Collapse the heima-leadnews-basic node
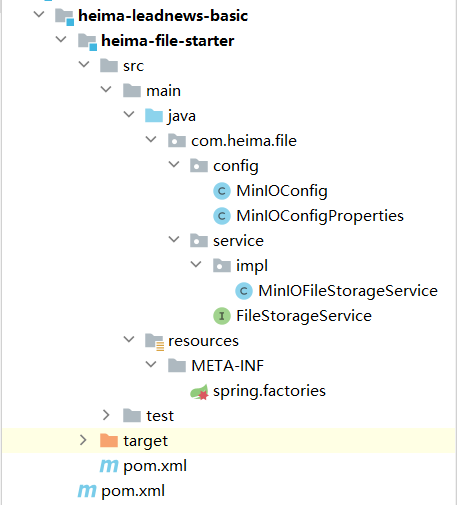 39,14
